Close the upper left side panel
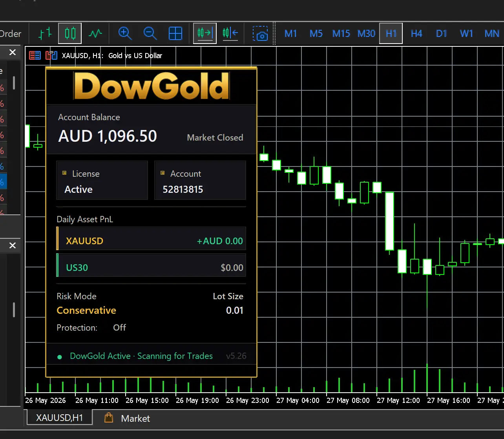504x439 pixels. click(x=13, y=52)
